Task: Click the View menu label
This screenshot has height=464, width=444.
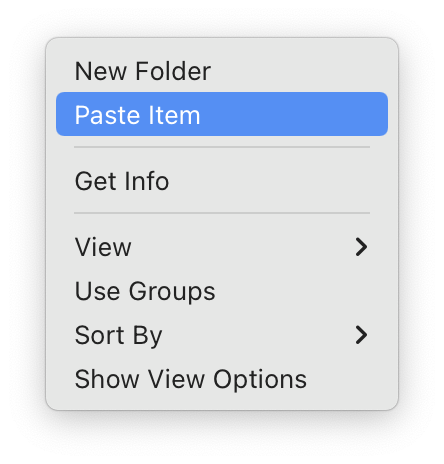Action: 103,247
